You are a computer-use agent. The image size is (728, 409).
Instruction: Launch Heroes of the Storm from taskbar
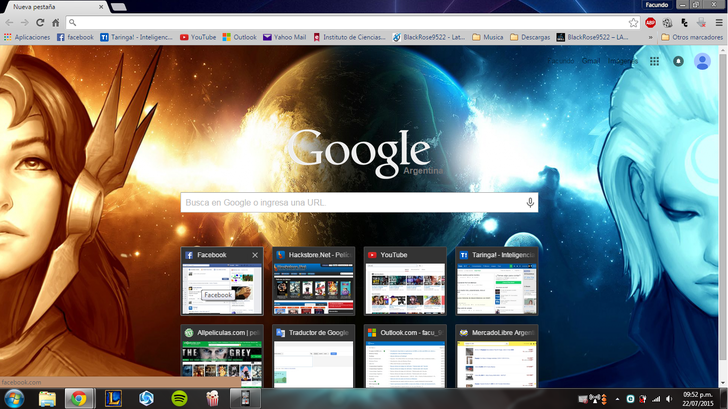point(146,399)
